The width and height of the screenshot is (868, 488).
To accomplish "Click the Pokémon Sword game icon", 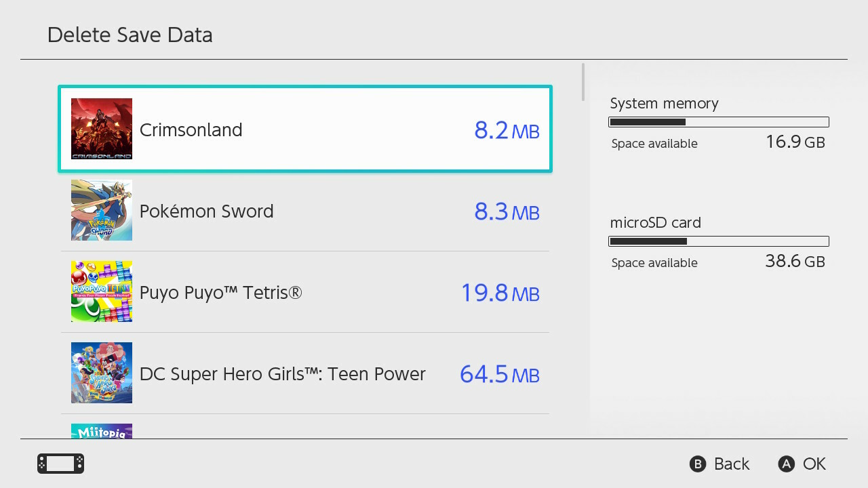I will 101,210.
